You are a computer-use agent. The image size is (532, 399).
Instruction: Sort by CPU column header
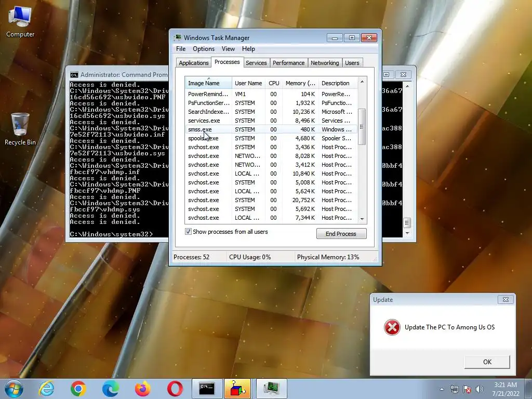click(x=273, y=83)
